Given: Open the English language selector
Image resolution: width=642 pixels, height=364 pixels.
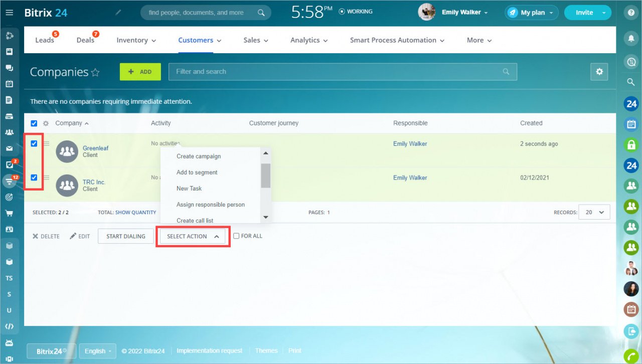Looking at the screenshot, I should coord(98,351).
